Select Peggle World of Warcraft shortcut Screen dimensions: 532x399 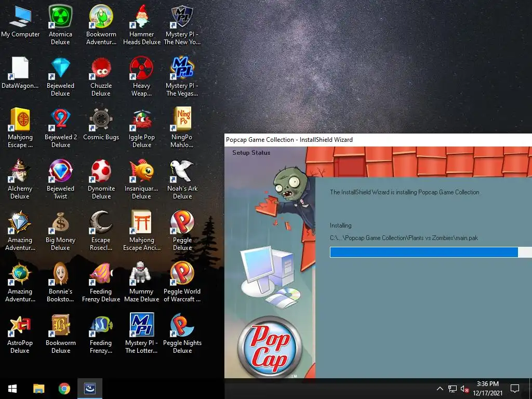click(x=182, y=282)
